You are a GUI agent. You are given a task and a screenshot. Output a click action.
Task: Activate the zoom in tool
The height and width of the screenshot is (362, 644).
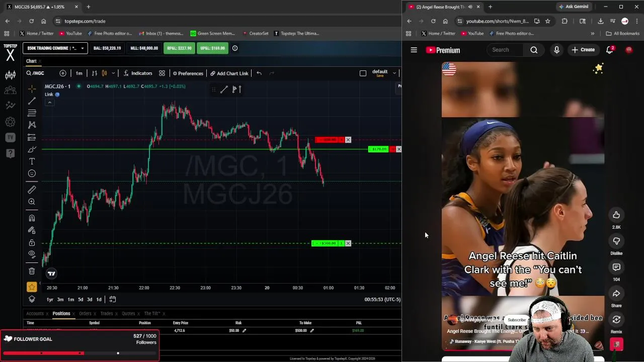(x=32, y=202)
